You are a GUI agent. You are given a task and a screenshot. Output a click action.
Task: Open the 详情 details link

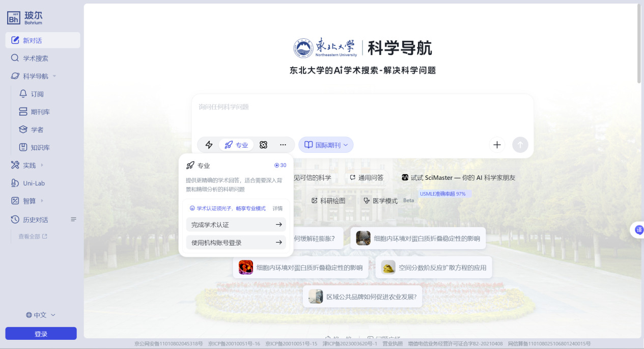(x=277, y=208)
